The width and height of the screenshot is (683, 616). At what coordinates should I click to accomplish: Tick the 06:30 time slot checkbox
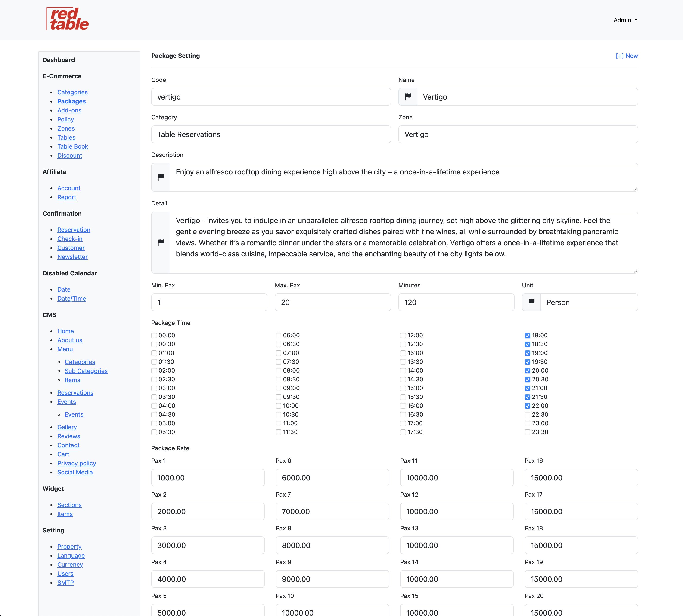coord(278,344)
